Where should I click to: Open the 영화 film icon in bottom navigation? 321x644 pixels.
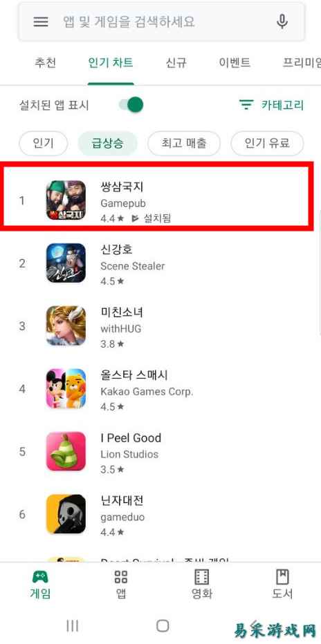(201, 577)
